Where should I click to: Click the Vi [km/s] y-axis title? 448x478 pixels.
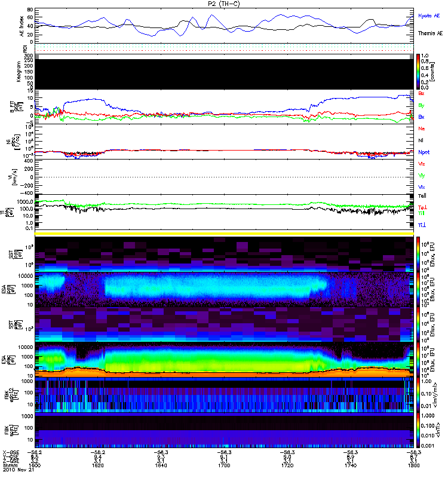point(14,177)
